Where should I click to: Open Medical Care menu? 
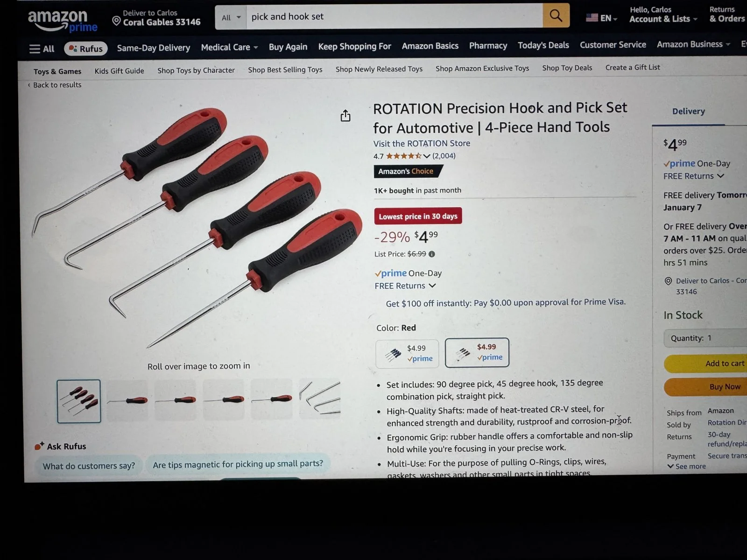[229, 47]
